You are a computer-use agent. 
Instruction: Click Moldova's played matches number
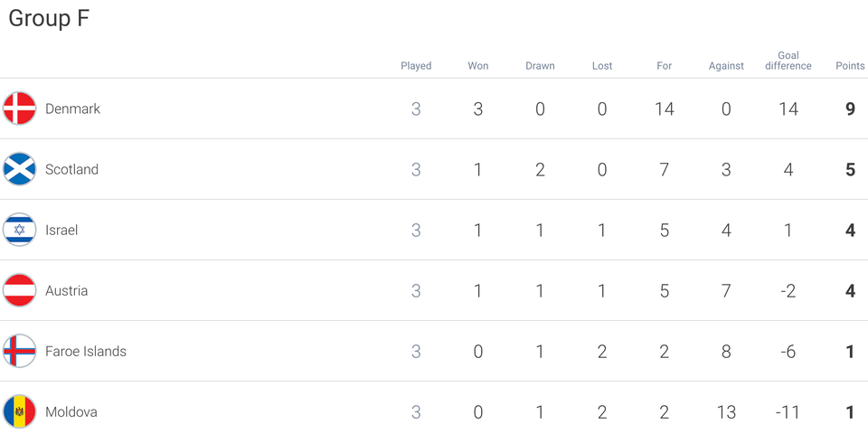coord(416,412)
